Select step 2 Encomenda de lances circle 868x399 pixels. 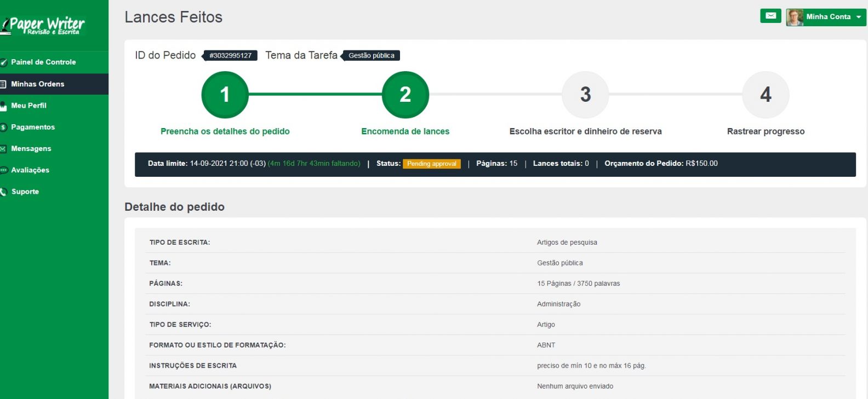405,95
